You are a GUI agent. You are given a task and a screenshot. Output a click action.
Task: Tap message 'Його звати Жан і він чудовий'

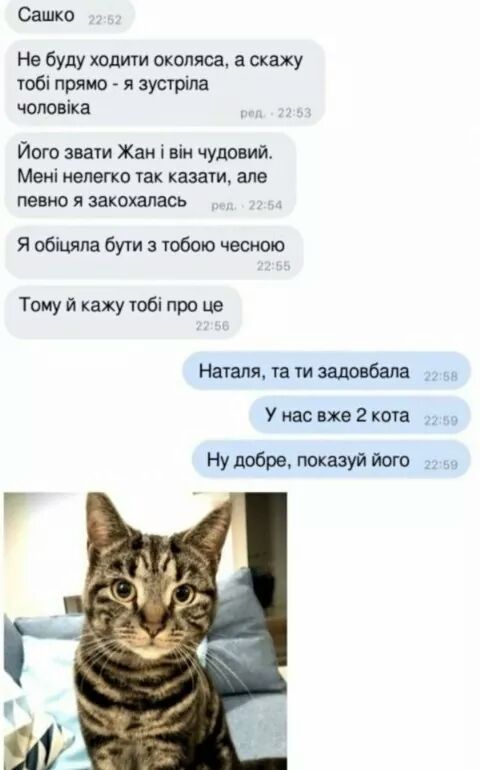(x=150, y=176)
